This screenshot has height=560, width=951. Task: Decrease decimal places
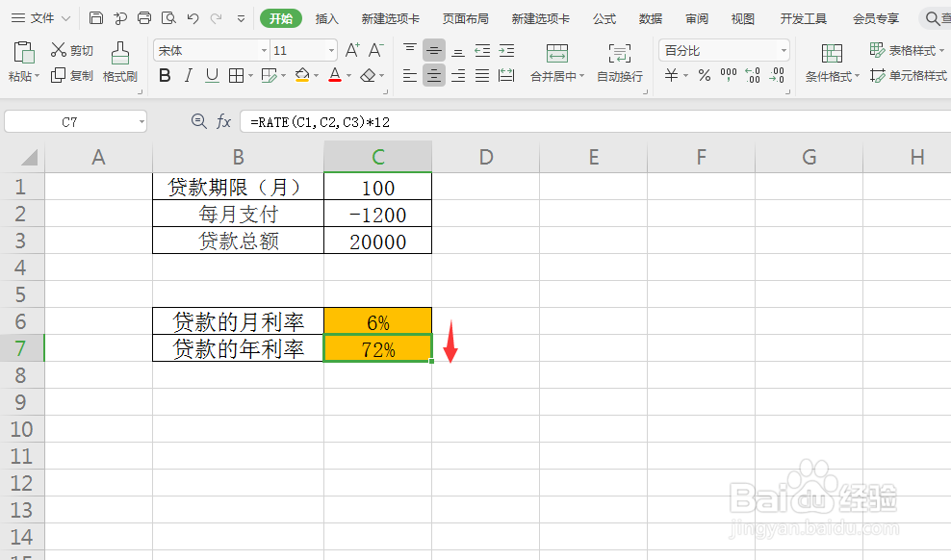pos(777,76)
